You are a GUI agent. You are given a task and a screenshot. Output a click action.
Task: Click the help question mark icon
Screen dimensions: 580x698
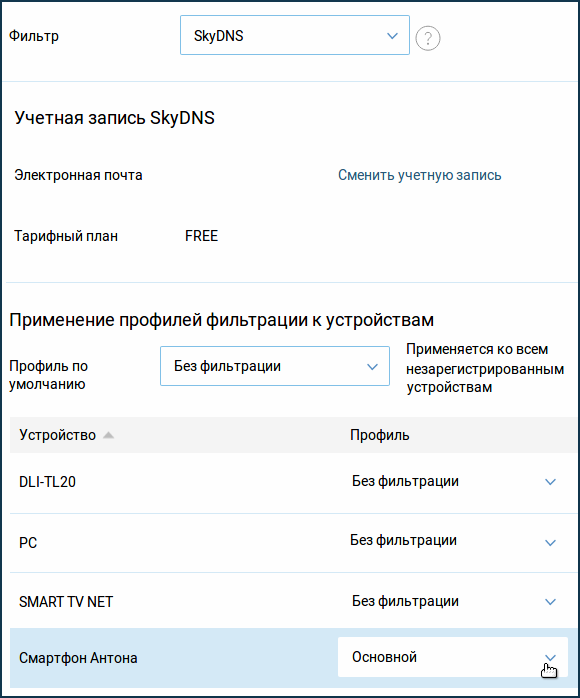point(428,38)
